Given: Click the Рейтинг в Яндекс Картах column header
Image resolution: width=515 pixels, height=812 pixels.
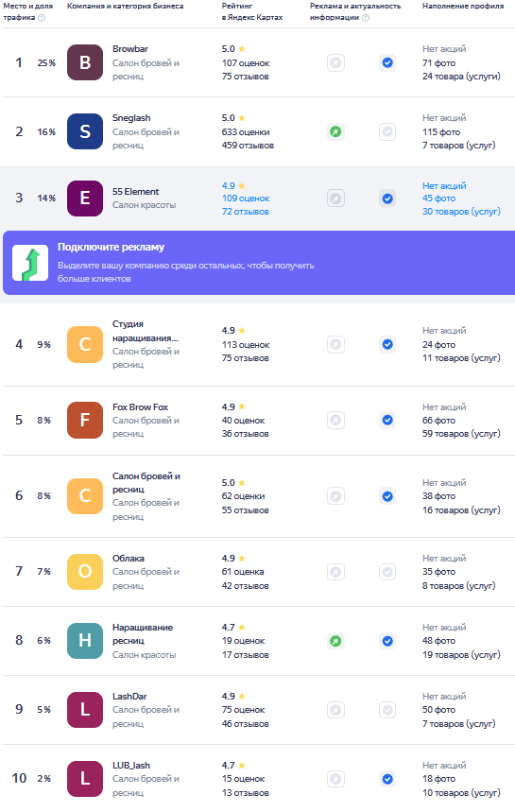Looking at the screenshot, I should click(x=252, y=12).
